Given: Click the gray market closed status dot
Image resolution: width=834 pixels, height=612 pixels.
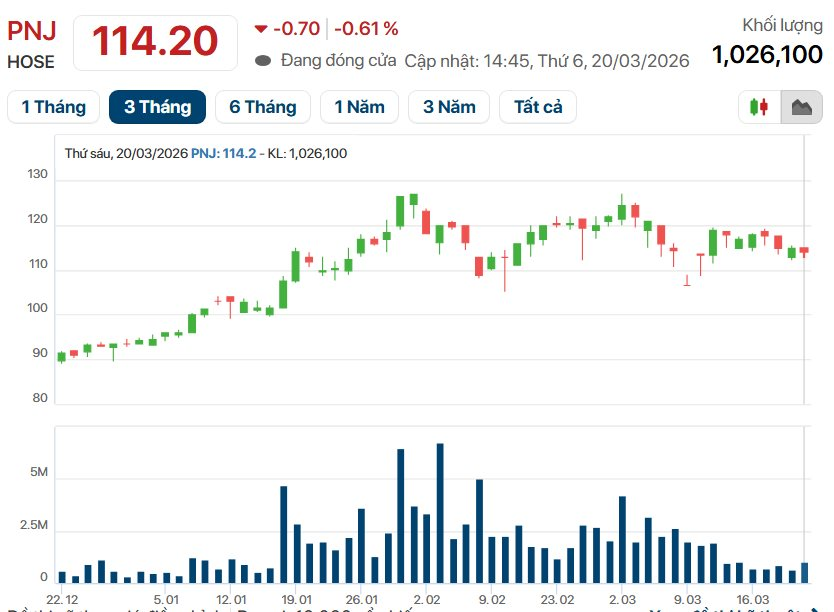Looking at the screenshot, I should coord(264,60).
